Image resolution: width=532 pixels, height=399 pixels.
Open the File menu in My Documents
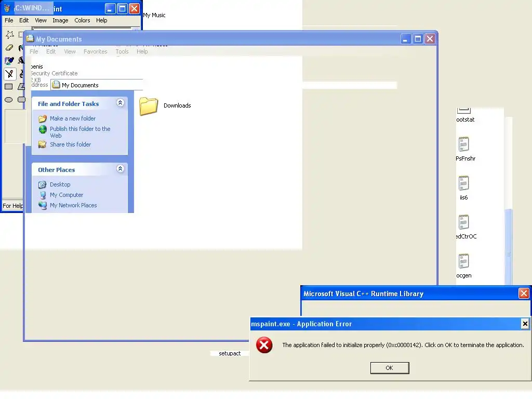point(34,51)
